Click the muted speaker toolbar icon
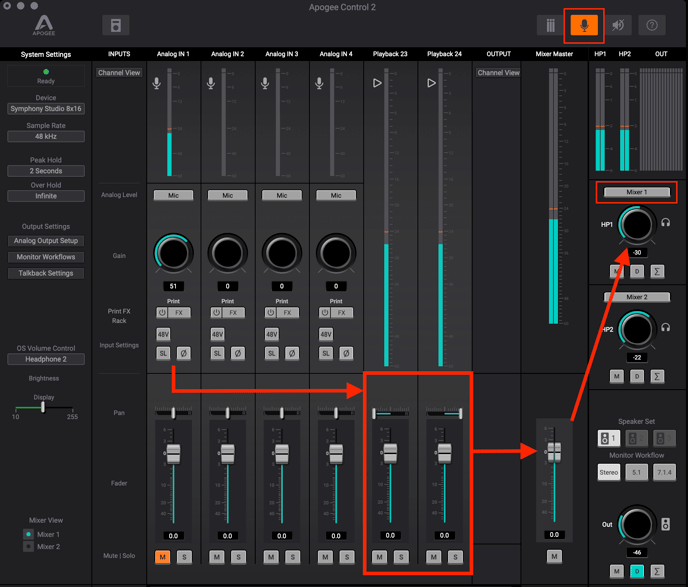 (618, 25)
